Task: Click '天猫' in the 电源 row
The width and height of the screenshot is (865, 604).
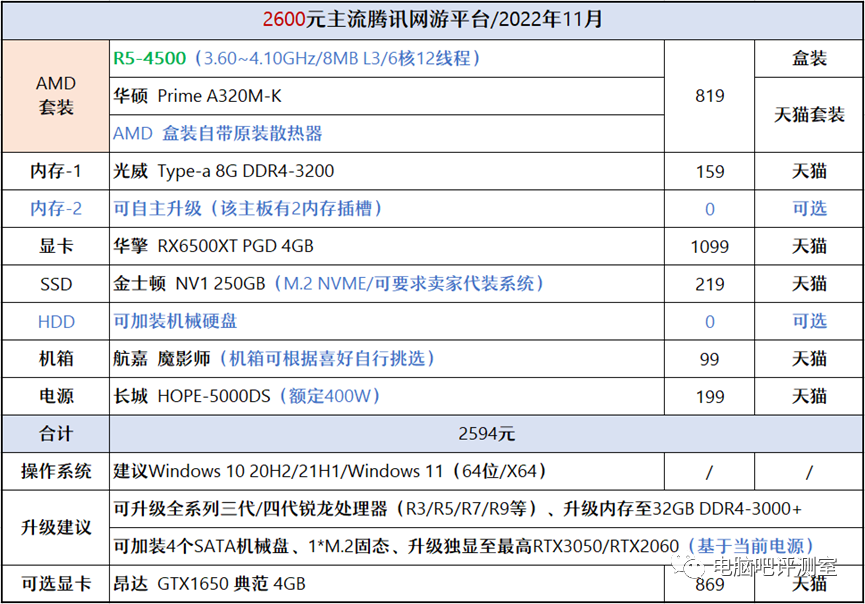Action: 809,396
